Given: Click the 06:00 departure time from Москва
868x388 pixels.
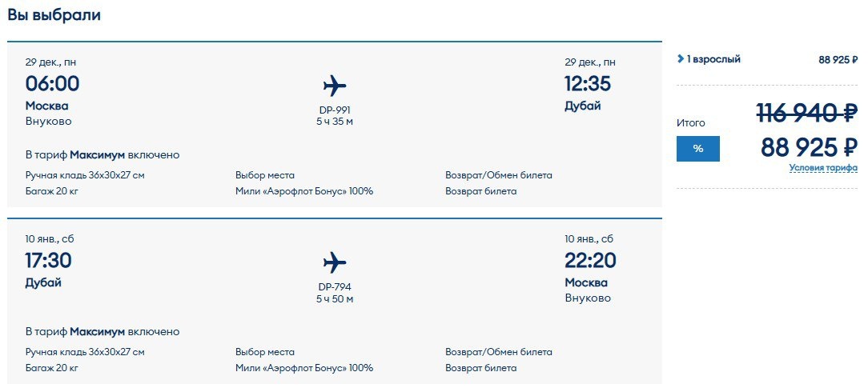Looking at the screenshot, I should pos(53,83).
